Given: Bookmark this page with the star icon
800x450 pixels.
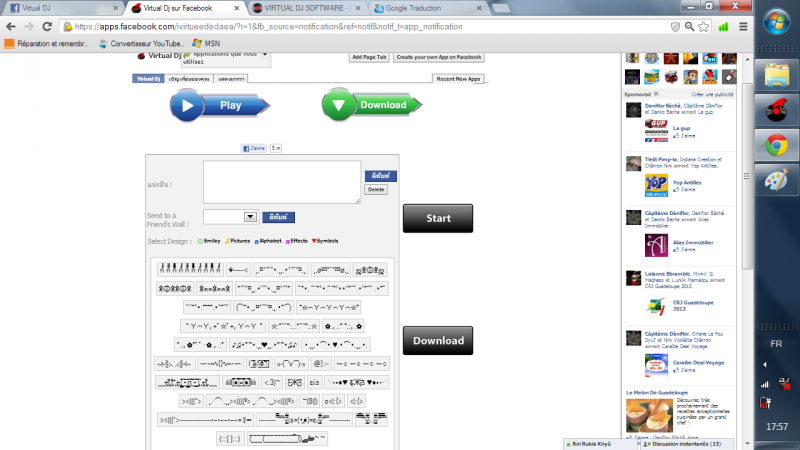Looking at the screenshot, I should [x=704, y=27].
